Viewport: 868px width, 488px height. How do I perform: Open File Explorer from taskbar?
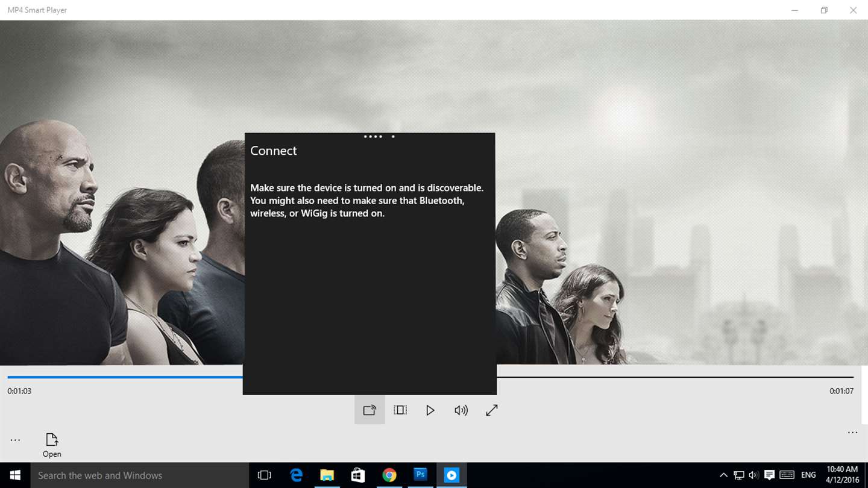click(x=327, y=475)
